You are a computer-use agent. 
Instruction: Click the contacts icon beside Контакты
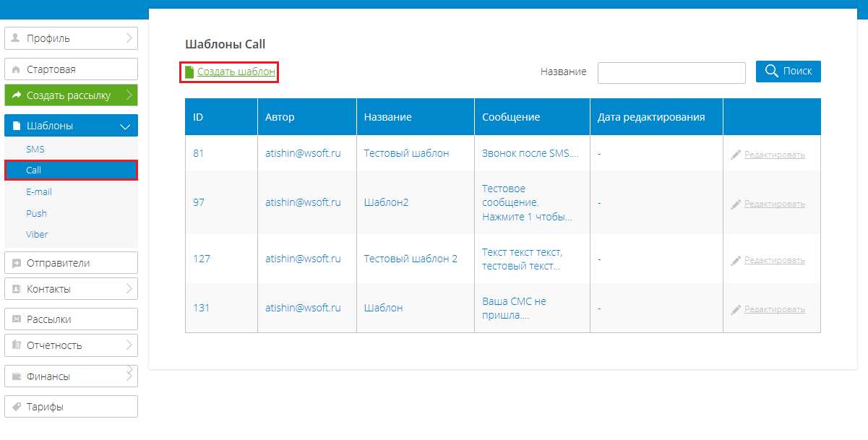pos(16,289)
